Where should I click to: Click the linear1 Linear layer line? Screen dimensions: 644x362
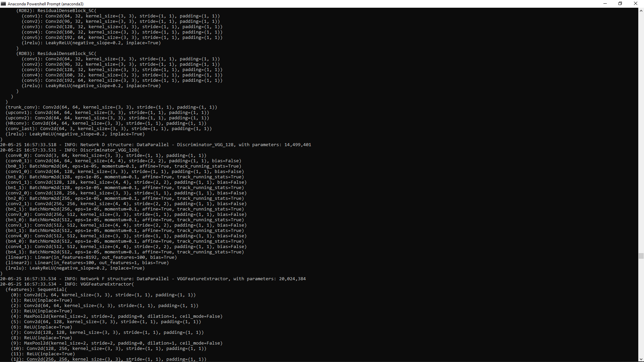(x=91, y=257)
